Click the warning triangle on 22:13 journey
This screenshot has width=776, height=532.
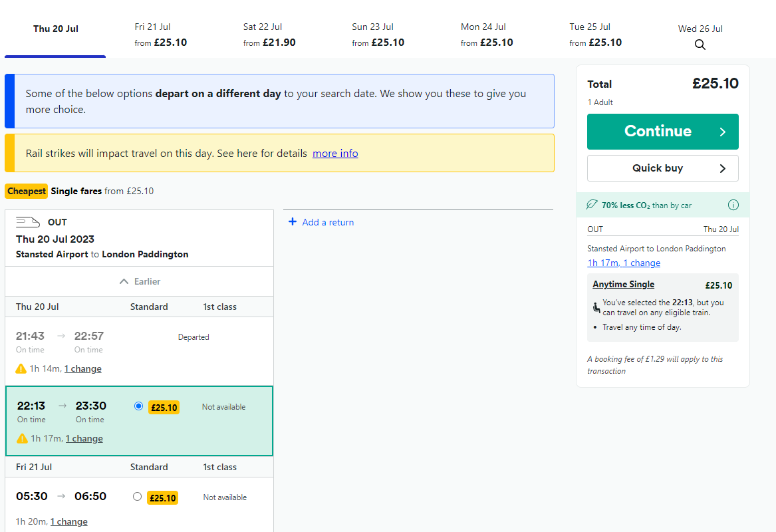coord(23,438)
